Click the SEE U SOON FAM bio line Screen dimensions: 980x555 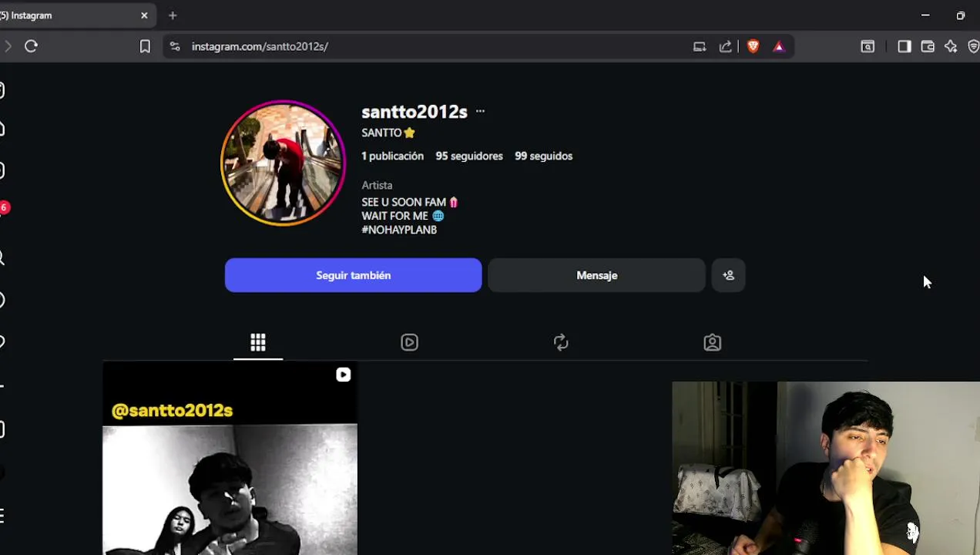409,202
